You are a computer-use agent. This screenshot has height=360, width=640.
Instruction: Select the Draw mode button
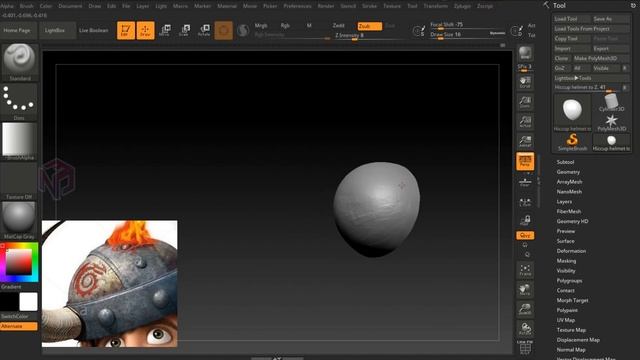(145, 31)
